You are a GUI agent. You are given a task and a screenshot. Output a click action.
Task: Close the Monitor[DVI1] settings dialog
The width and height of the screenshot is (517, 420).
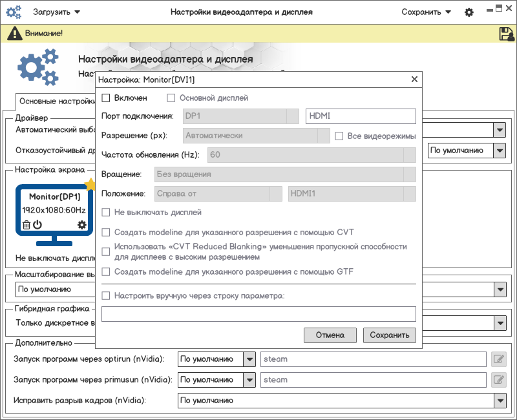tap(414, 79)
